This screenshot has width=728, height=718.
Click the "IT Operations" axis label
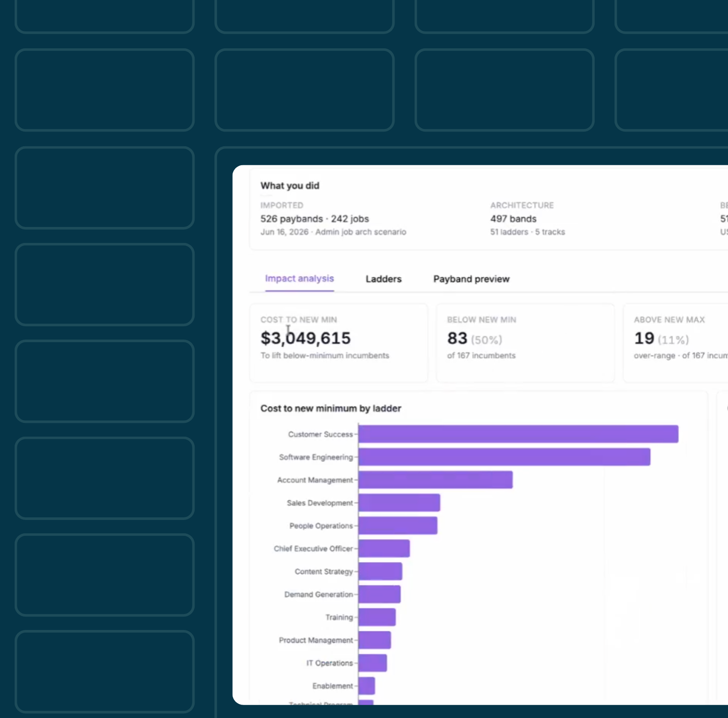[330, 663]
